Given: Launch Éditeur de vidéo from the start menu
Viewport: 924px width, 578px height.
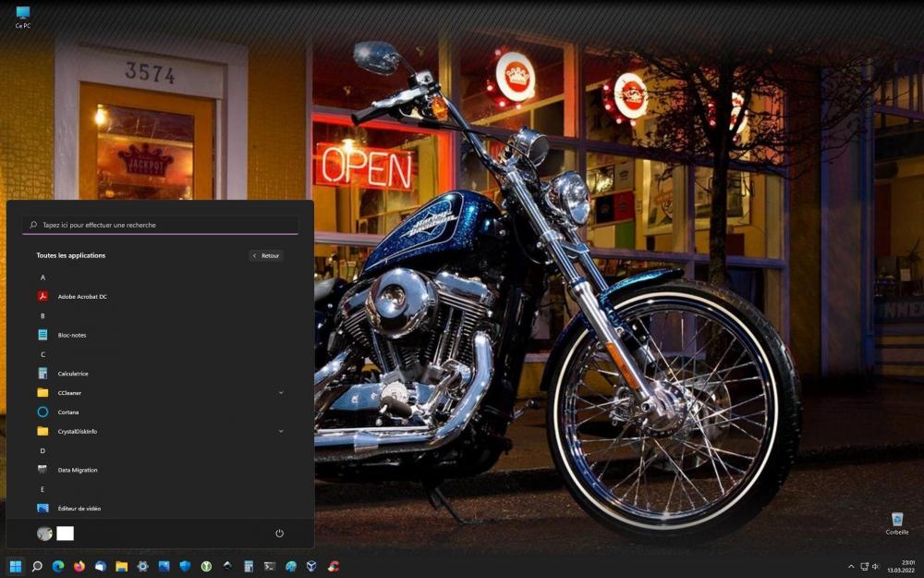Looking at the screenshot, I should pyautogui.click(x=78, y=508).
